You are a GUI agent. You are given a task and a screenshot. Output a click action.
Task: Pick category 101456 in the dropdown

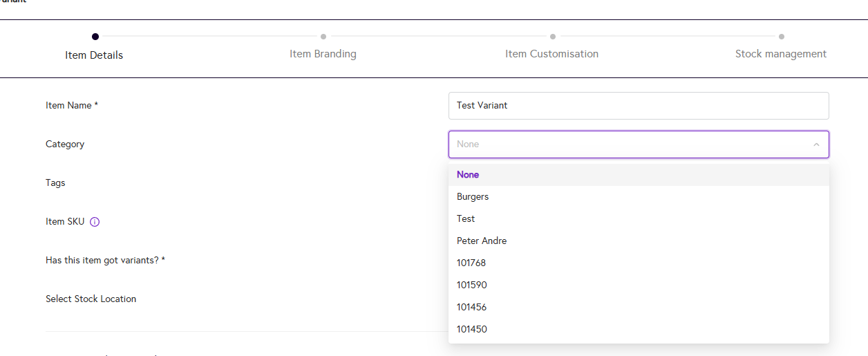[471, 308]
